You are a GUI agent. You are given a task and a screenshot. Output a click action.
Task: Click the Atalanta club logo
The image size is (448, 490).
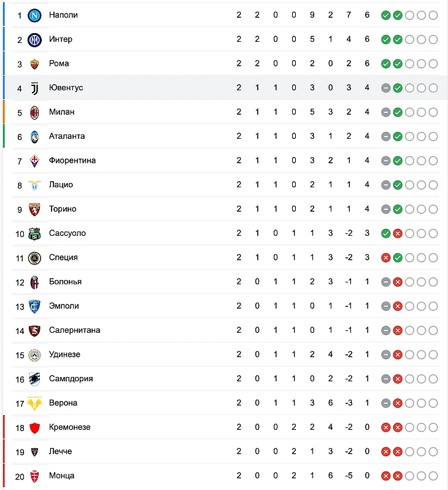point(34,136)
